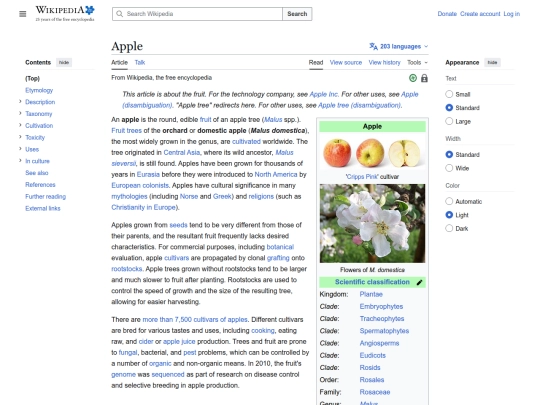Open the Scientific classification link
This screenshot has height=405, width=540.
coord(372,282)
